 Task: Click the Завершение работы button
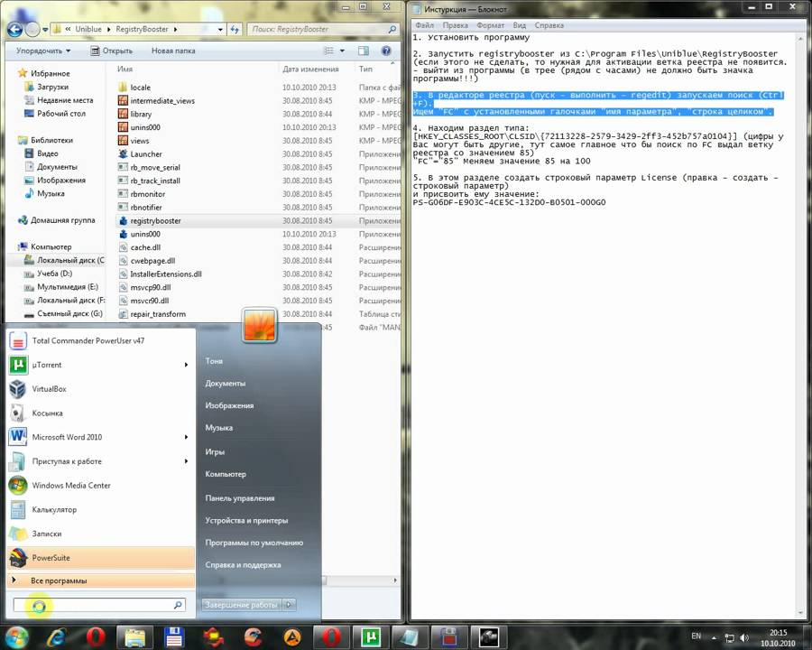coord(241,605)
